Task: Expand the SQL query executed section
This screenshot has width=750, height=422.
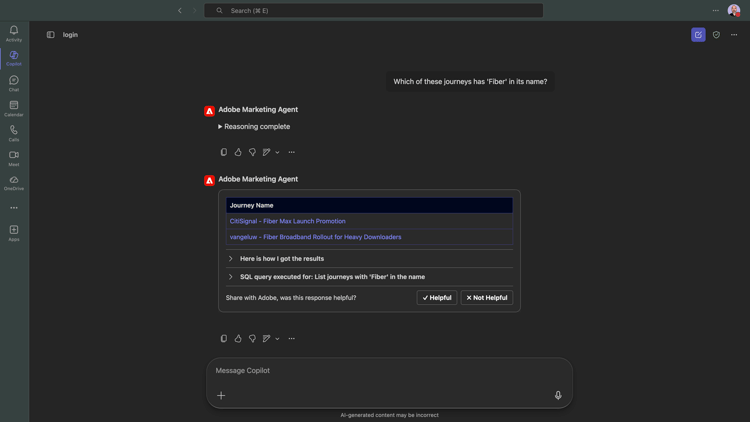Action: tap(369, 277)
